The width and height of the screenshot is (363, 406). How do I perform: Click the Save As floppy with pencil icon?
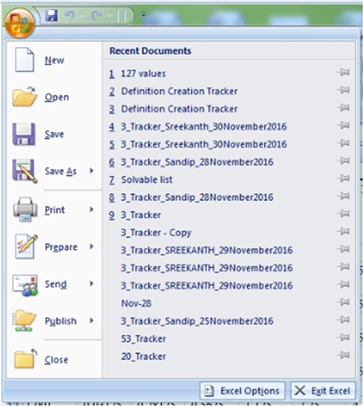click(x=25, y=171)
